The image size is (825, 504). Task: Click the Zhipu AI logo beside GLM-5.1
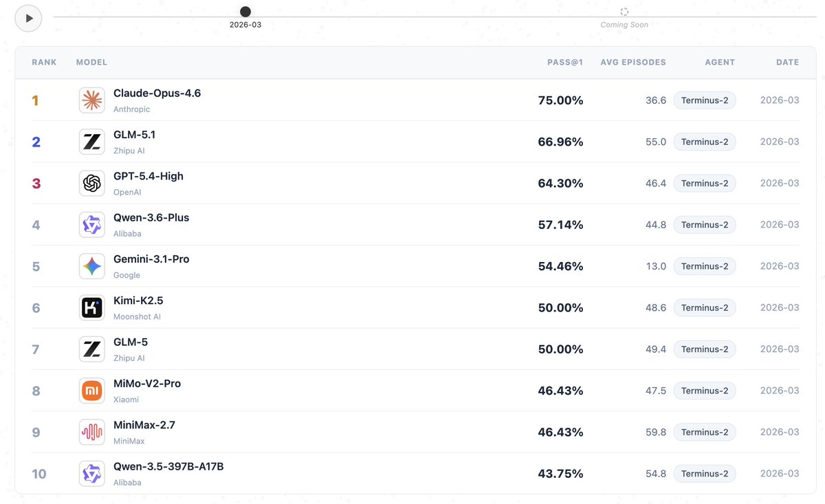pyautogui.click(x=92, y=142)
